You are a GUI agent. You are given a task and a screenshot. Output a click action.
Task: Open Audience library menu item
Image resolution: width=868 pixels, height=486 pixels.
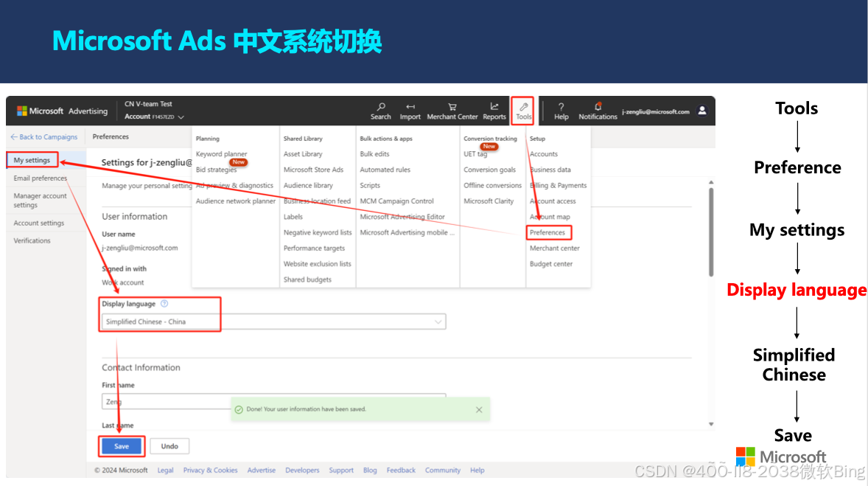[308, 186]
